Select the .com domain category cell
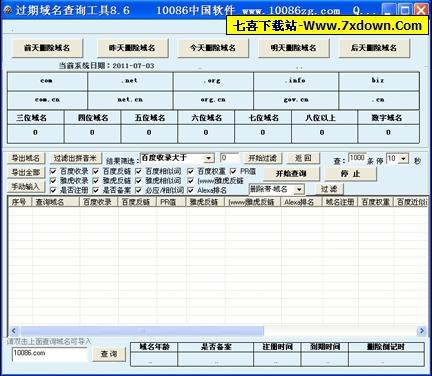The height and width of the screenshot is (376, 432). point(47,81)
